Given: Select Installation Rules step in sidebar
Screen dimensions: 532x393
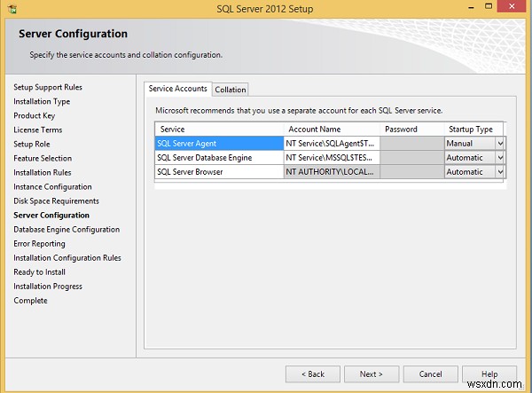Looking at the screenshot, I should (43, 173).
